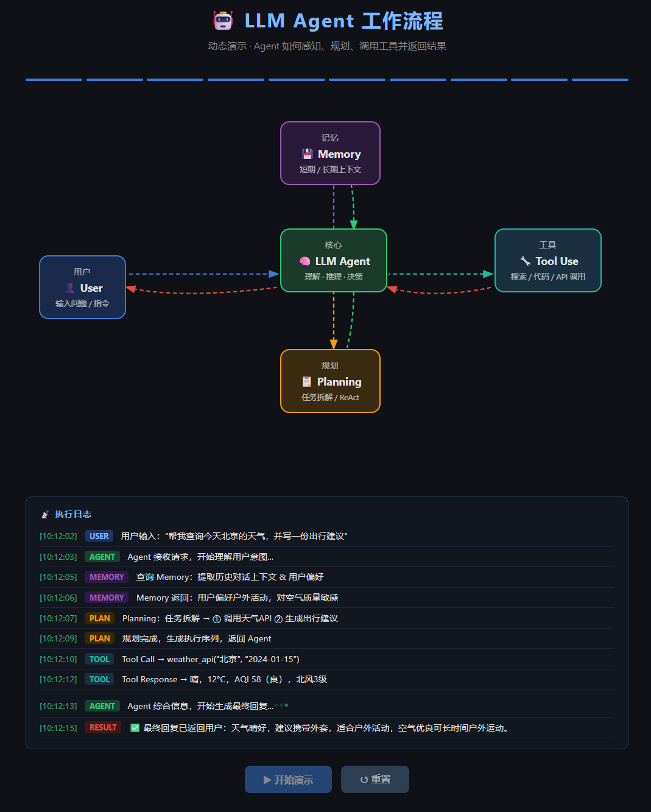This screenshot has width=651, height=812.
Task: Click the AGENT tag at 10:12:13
Action: coord(102,707)
